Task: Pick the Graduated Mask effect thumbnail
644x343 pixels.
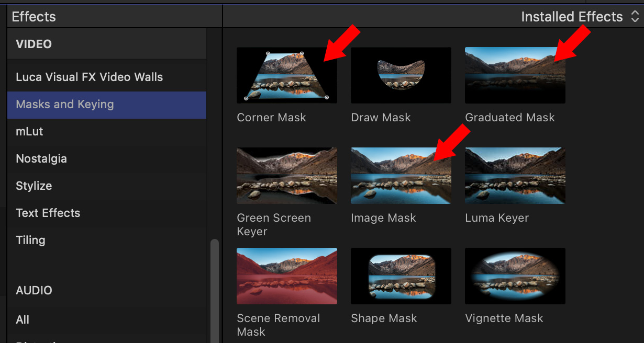Action: point(515,75)
